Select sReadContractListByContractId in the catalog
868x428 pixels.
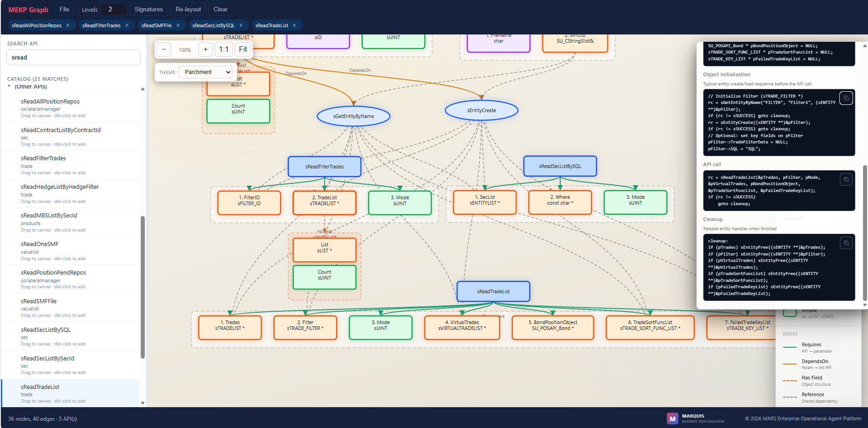(x=70, y=137)
